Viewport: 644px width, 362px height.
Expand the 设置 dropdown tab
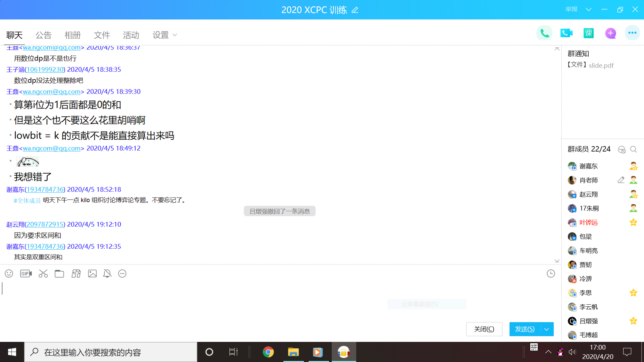click(165, 35)
